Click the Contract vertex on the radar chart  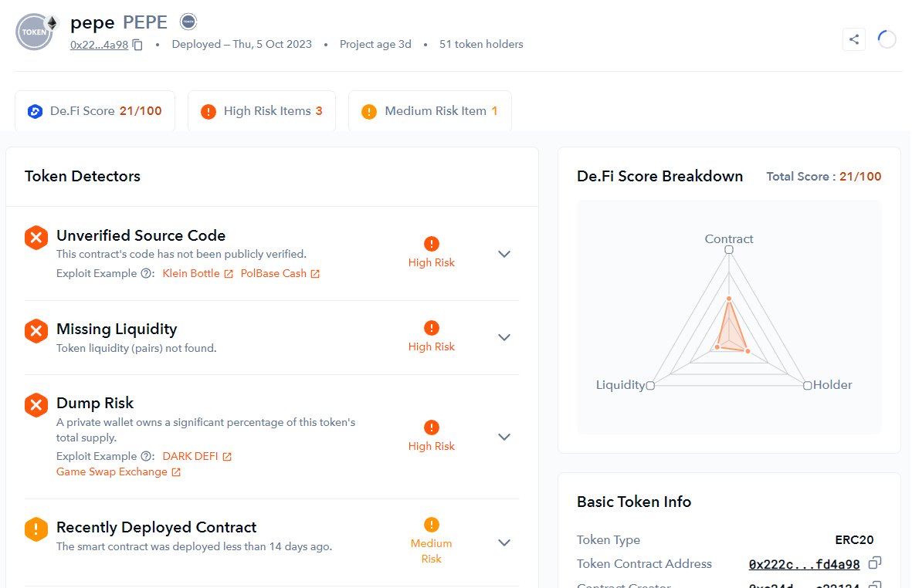[x=729, y=250]
